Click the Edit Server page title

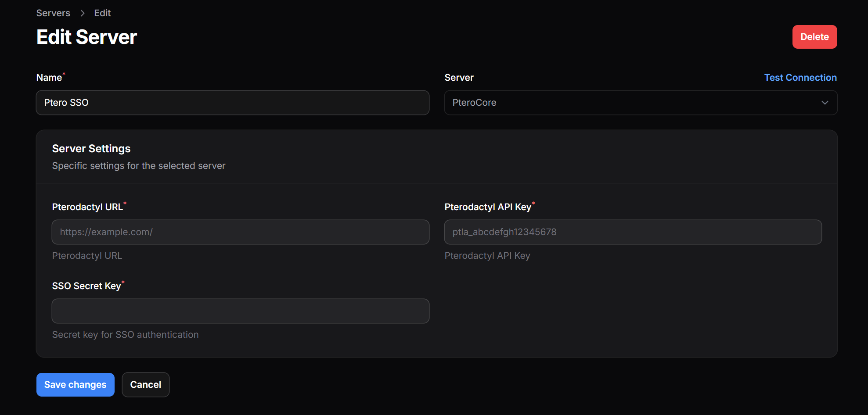87,37
